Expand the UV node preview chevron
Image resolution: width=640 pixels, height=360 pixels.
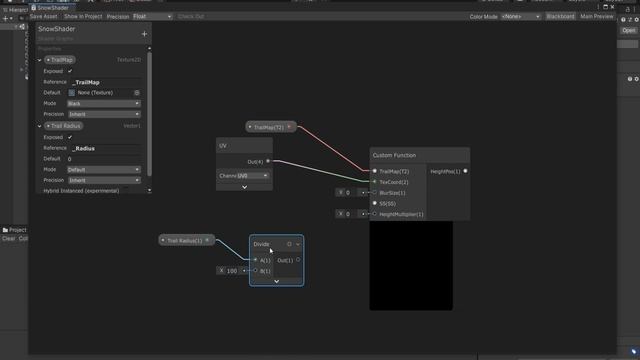244,187
